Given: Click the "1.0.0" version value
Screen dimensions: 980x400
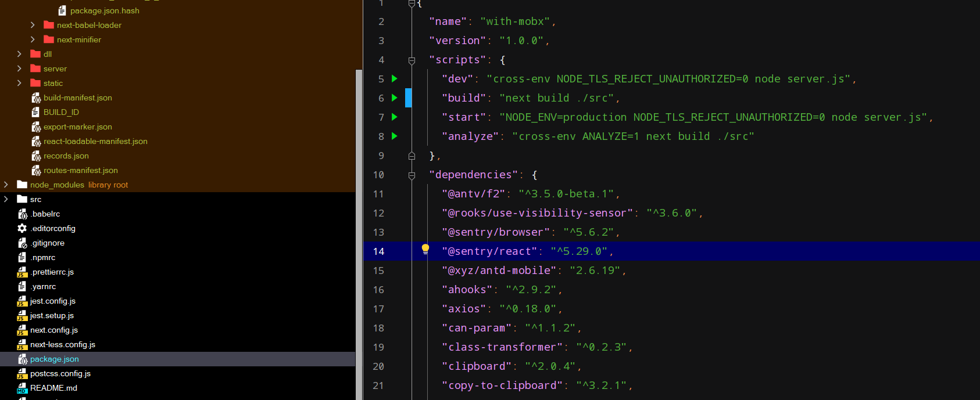Looking at the screenshot, I should pyautogui.click(x=522, y=41).
